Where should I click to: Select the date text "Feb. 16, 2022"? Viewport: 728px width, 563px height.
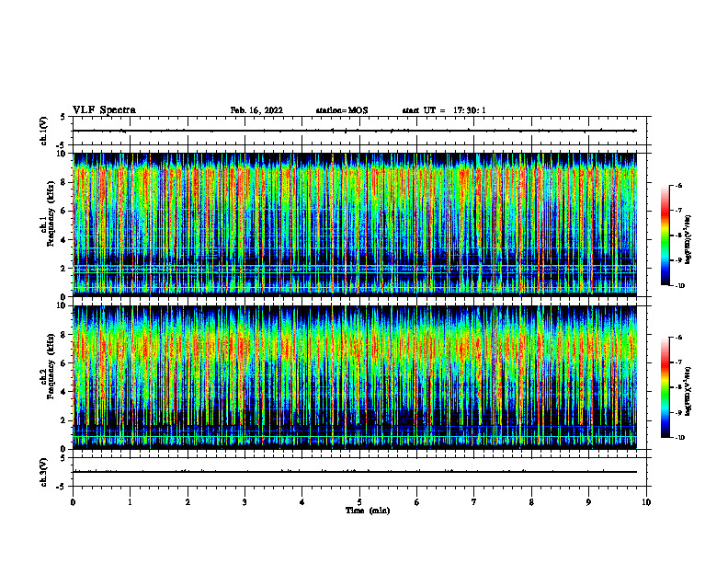point(256,110)
